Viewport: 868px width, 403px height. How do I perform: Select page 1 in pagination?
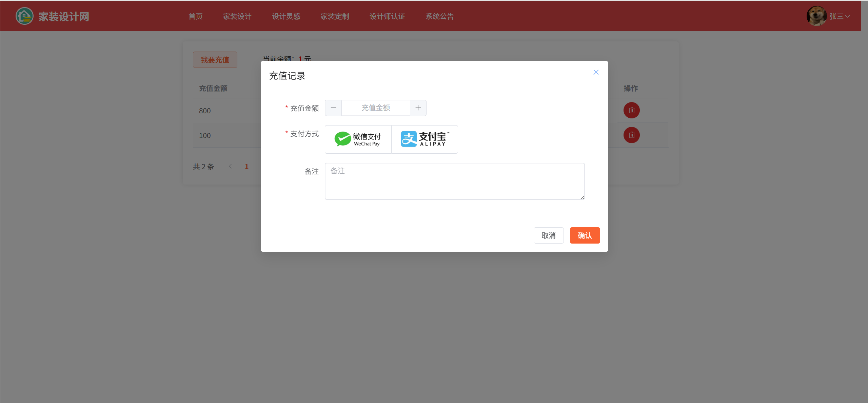pyautogui.click(x=246, y=167)
